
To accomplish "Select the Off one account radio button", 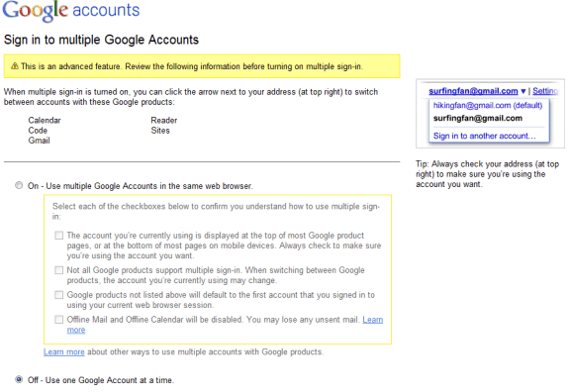I will point(19,380).
